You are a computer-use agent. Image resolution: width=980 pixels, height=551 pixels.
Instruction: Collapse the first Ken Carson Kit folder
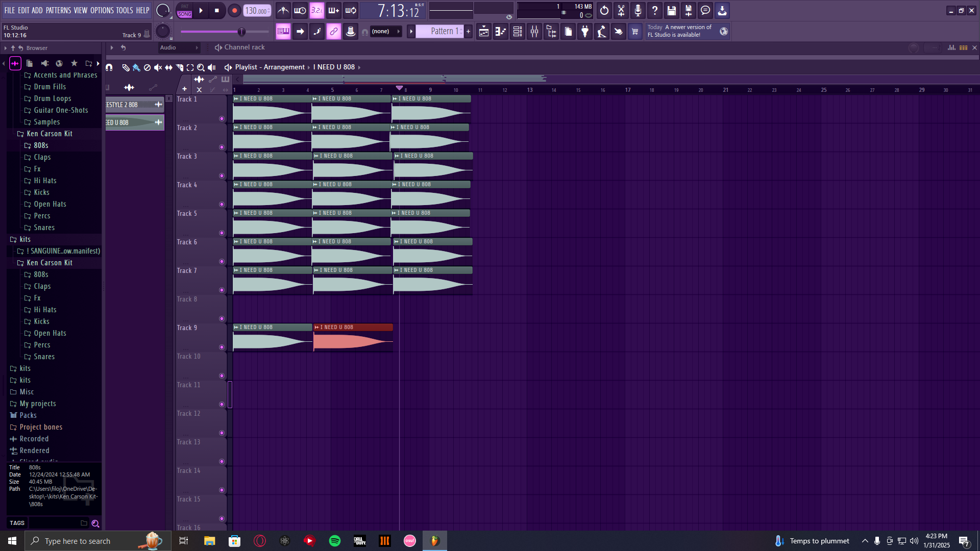click(x=49, y=134)
